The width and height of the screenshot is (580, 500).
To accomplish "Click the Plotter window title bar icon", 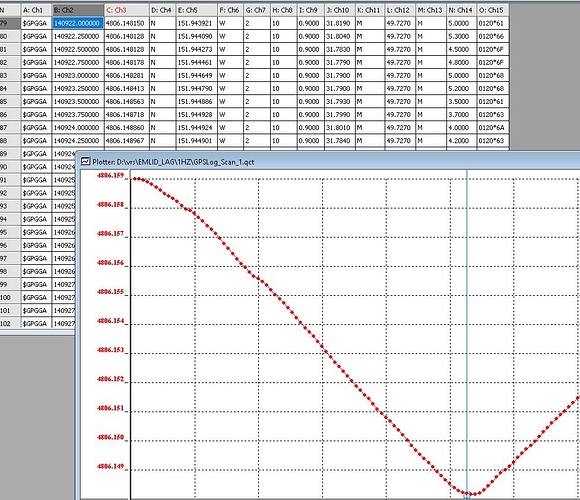I will (85, 161).
